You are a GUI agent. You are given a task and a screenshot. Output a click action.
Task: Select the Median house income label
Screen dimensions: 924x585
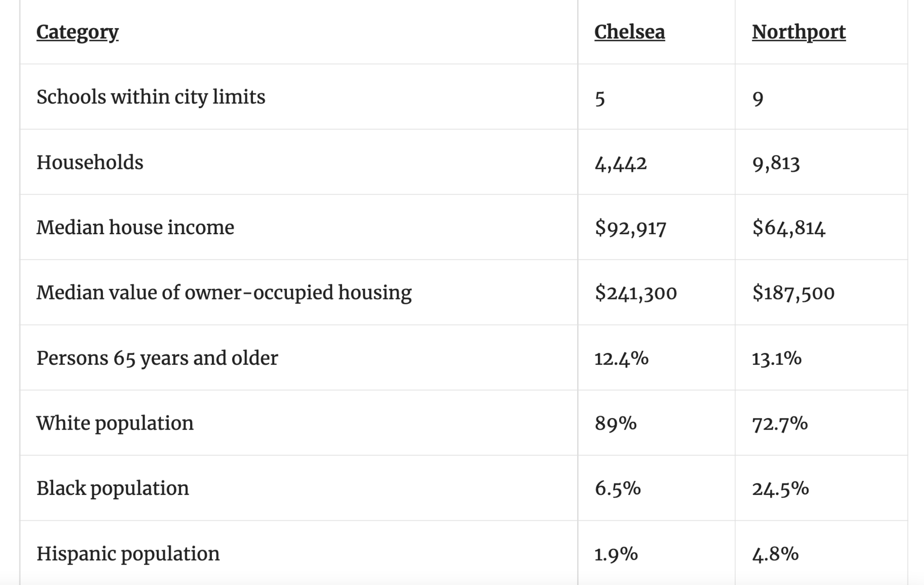click(135, 227)
